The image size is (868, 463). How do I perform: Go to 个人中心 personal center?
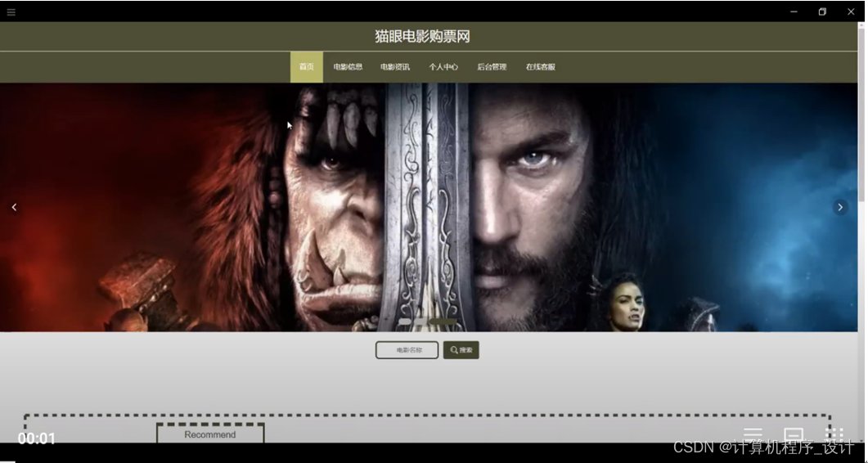click(x=443, y=67)
